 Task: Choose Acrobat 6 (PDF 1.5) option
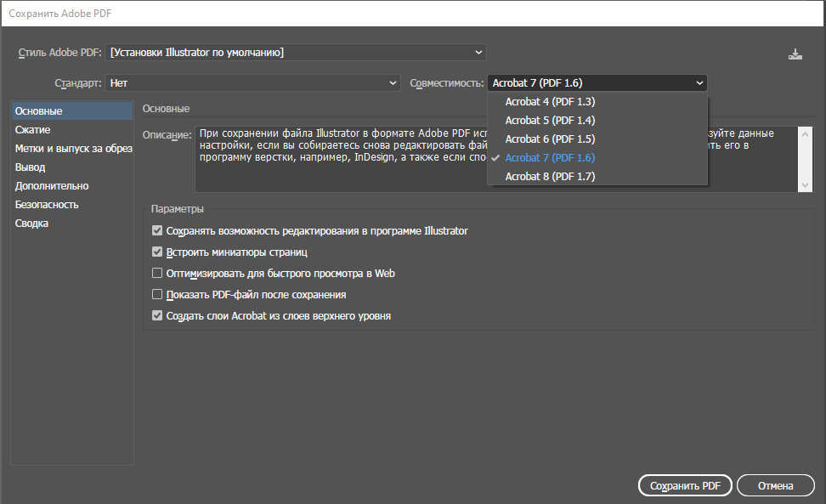(597, 139)
